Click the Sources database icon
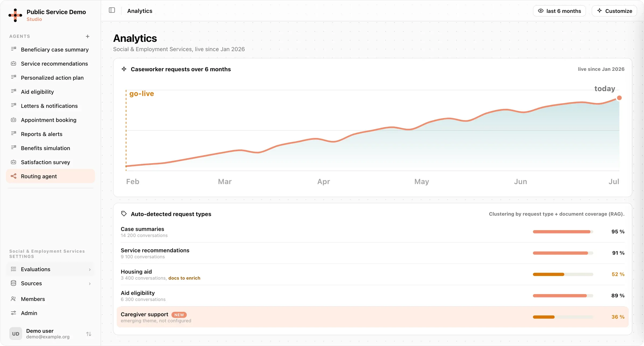This screenshot has height=346, width=644. [x=13, y=283]
